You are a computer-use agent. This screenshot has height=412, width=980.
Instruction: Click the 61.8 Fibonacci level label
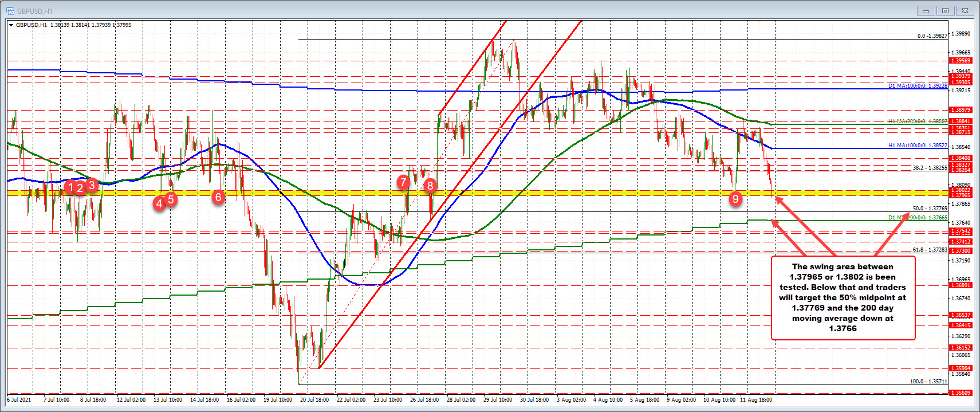click(929, 250)
